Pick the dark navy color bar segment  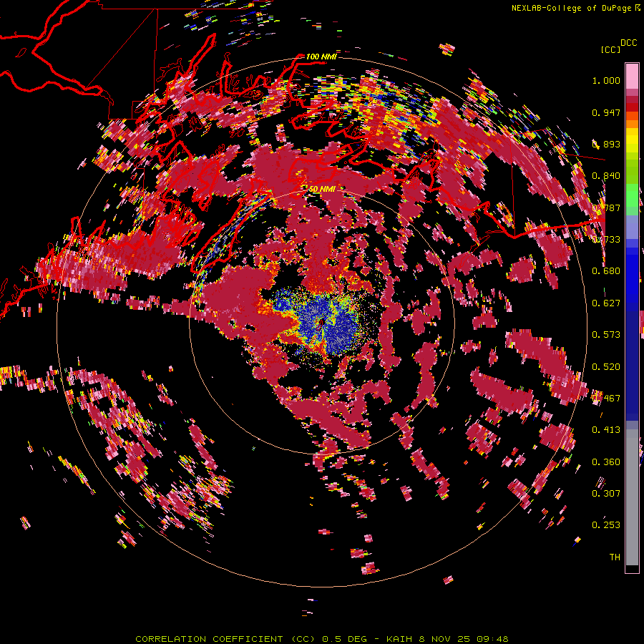click(x=632, y=361)
